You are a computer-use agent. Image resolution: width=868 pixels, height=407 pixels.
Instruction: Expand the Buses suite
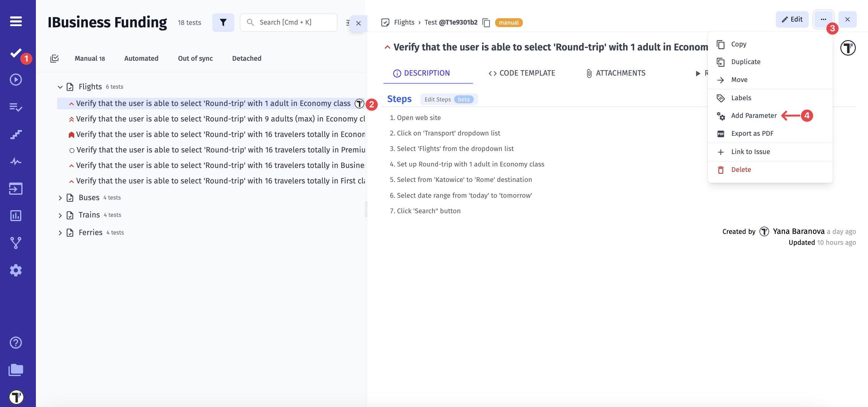60,198
